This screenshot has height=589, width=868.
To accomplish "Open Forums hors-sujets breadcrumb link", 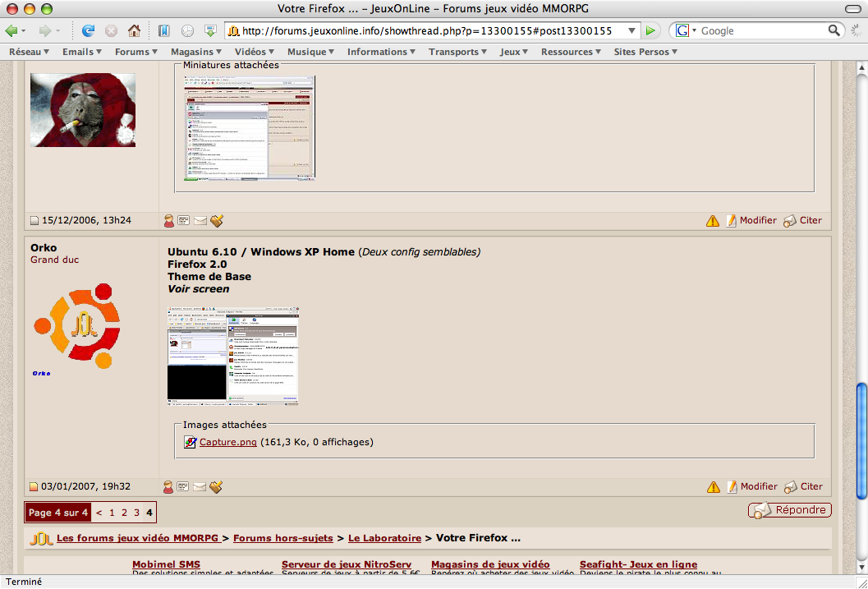I will 282,538.
